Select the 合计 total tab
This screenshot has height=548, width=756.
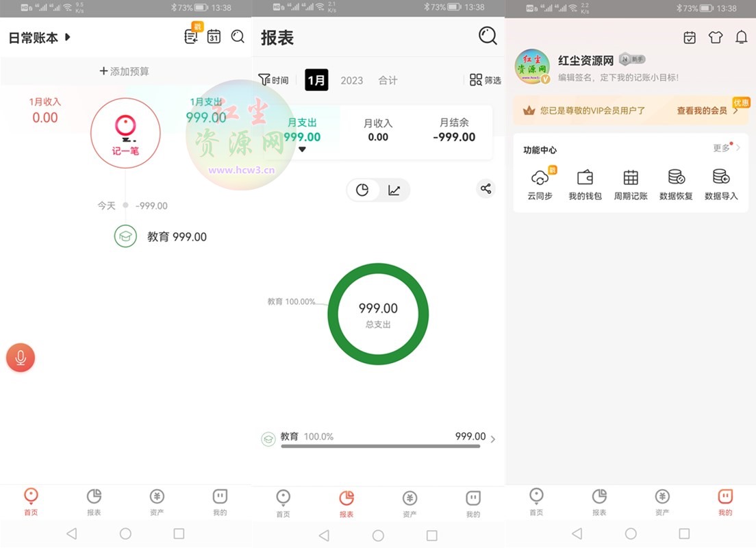click(x=388, y=80)
